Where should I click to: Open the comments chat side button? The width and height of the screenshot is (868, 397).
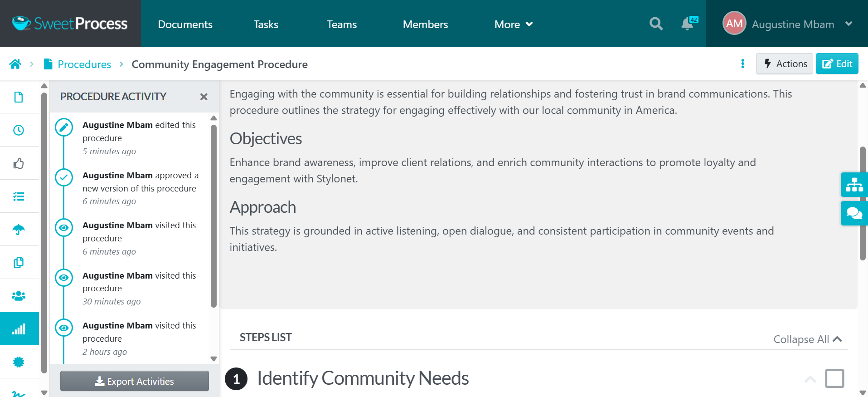pos(854,213)
